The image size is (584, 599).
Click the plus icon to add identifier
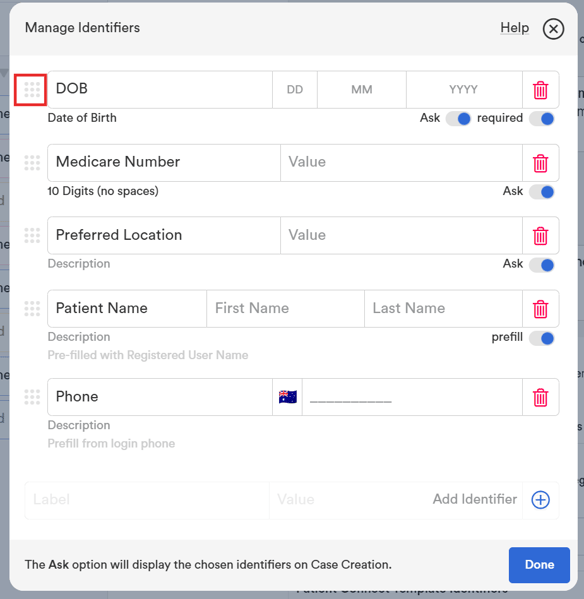tap(540, 500)
